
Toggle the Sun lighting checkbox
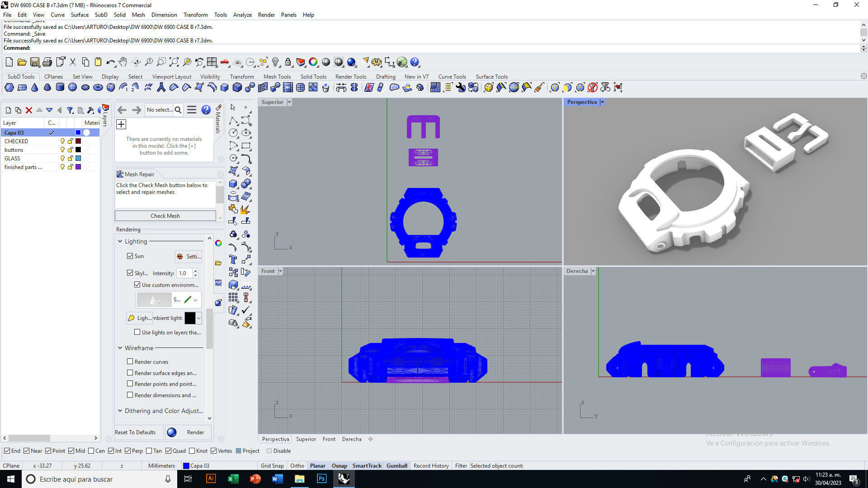[x=130, y=256]
